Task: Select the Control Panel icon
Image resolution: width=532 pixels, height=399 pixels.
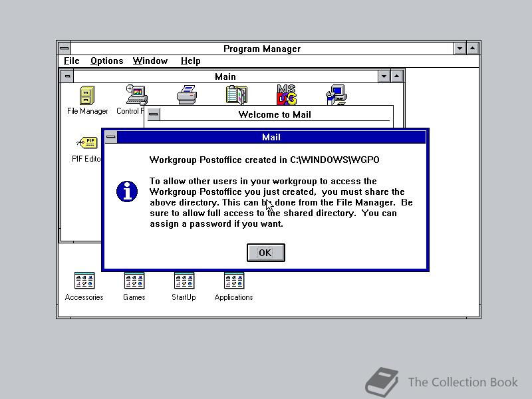Action: tap(137, 95)
